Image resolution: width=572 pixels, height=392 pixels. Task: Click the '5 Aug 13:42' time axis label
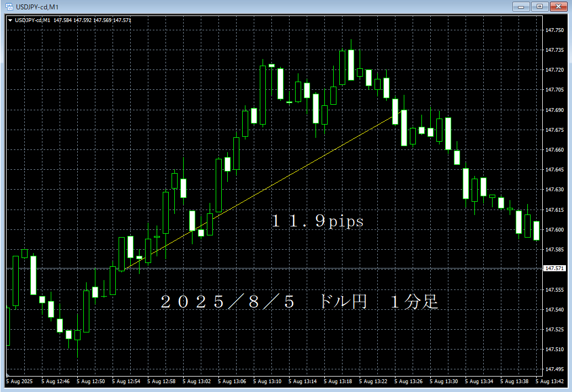click(x=549, y=382)
